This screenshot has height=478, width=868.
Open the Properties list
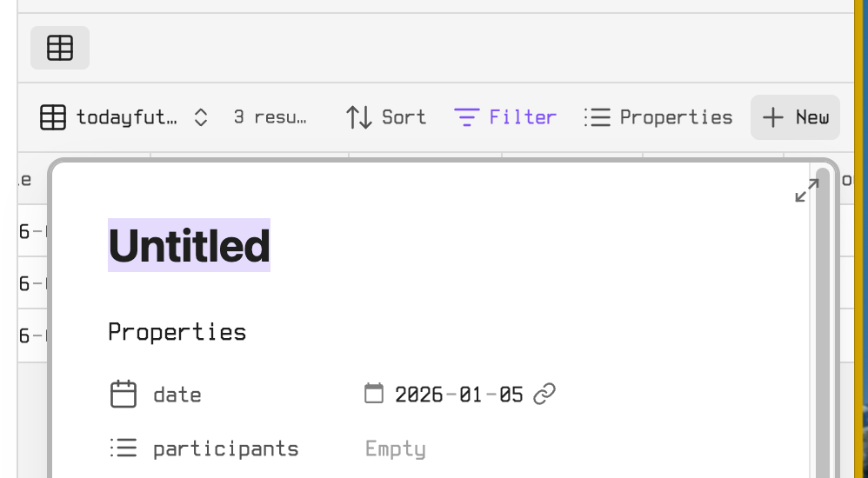[658, 117]
